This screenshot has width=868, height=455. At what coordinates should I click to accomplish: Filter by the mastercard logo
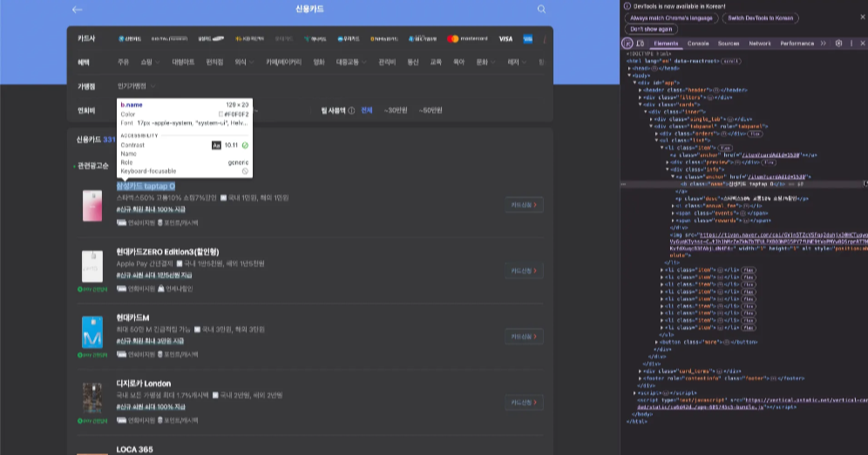468,38
